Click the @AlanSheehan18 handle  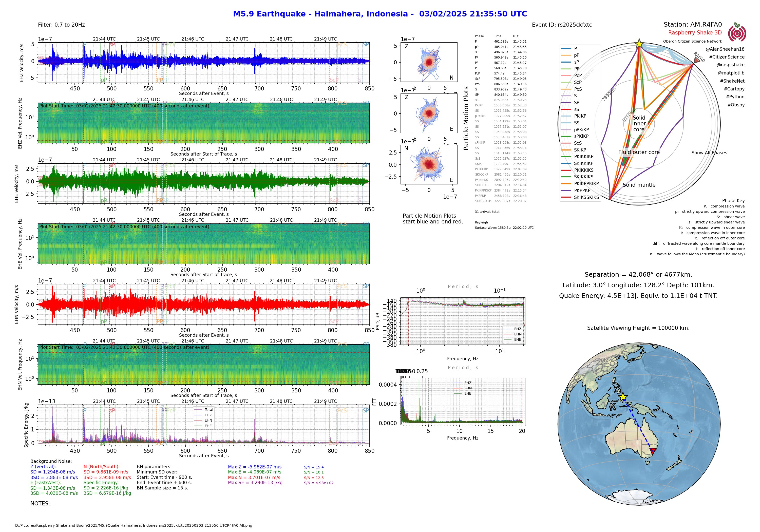(725, 49)
